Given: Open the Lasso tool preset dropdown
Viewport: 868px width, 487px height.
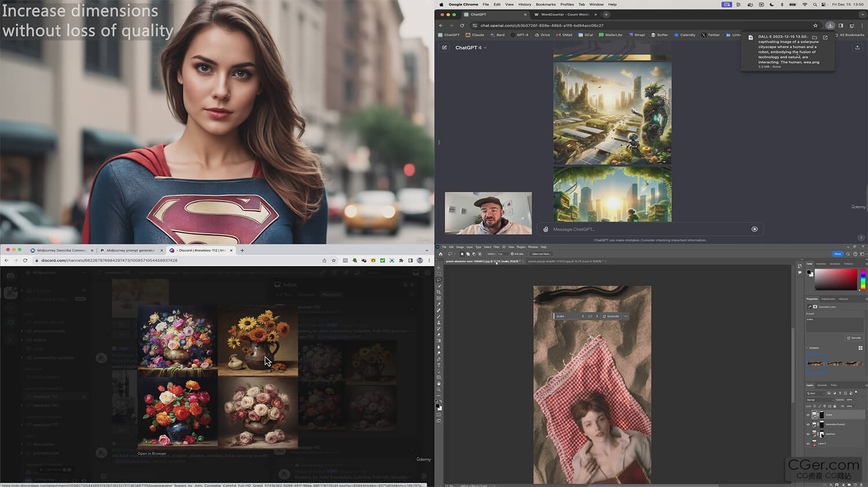Looking at the screenshot, I should [x=455, y=254].
